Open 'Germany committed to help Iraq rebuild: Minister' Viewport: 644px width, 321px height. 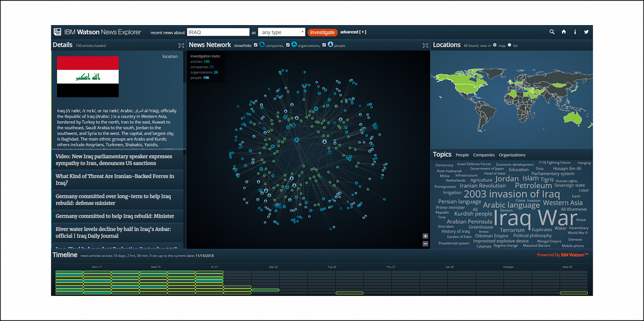coord(117,216)
